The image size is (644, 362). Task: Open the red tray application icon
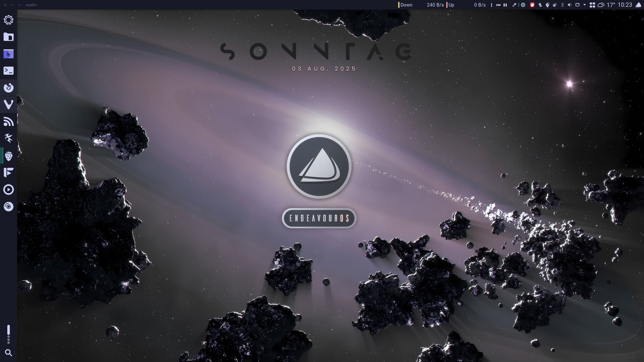point(532,5)
